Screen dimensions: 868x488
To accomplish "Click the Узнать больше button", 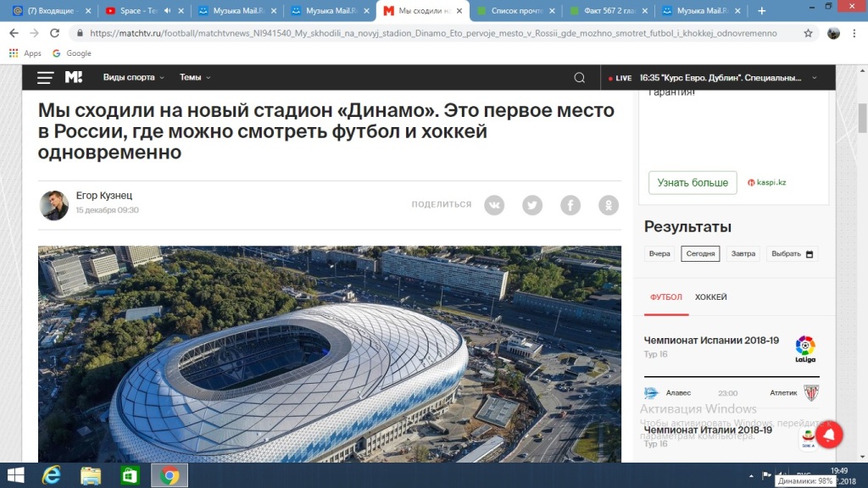I will click(693, 183).
